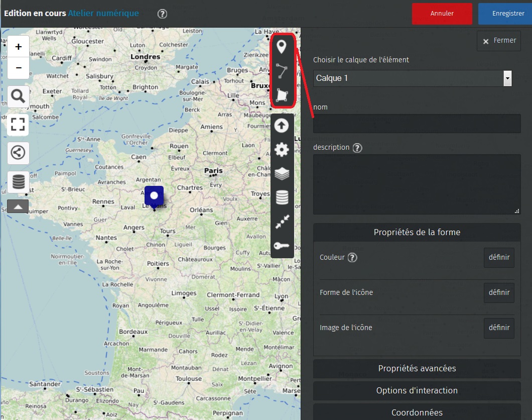Open the manage layers icon
Viewport: 532px width, 420px height.
(282, 173)
